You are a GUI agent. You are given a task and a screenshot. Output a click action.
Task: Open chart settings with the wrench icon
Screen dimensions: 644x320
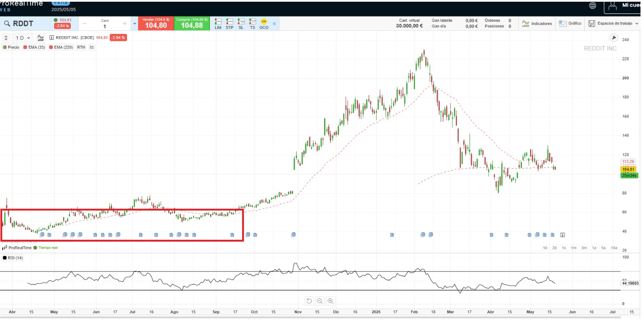coord(614,38)
